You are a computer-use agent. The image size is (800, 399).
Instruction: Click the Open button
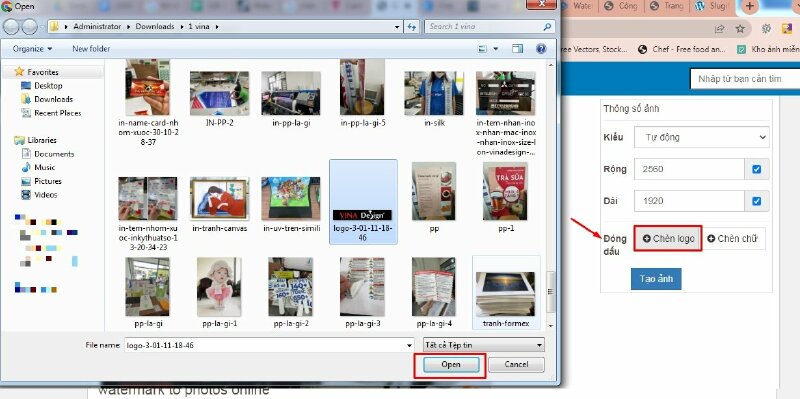(x=451, y=364)
